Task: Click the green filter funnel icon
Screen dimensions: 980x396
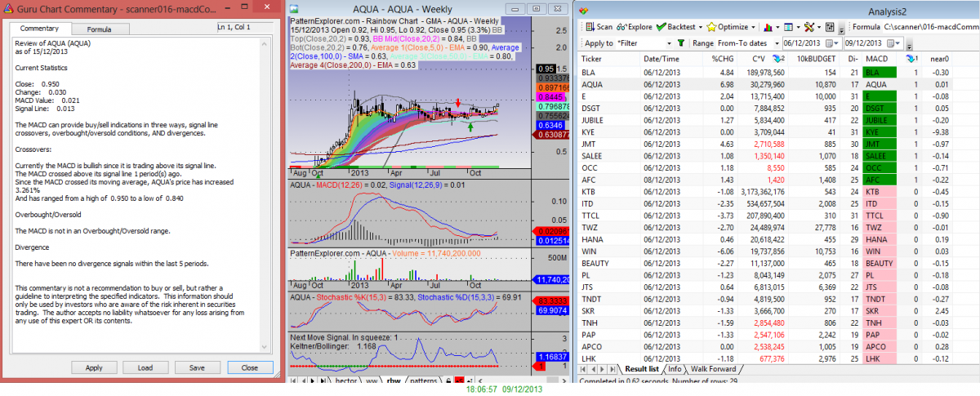Action: pos(681,42)
